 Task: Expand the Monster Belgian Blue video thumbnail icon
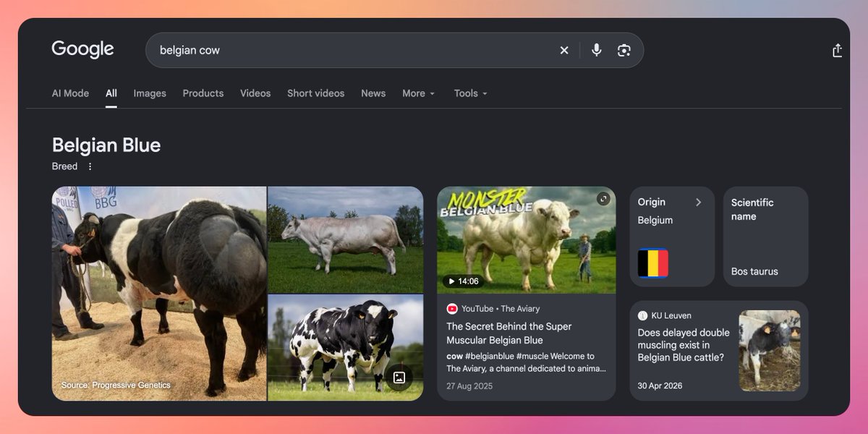603,199
